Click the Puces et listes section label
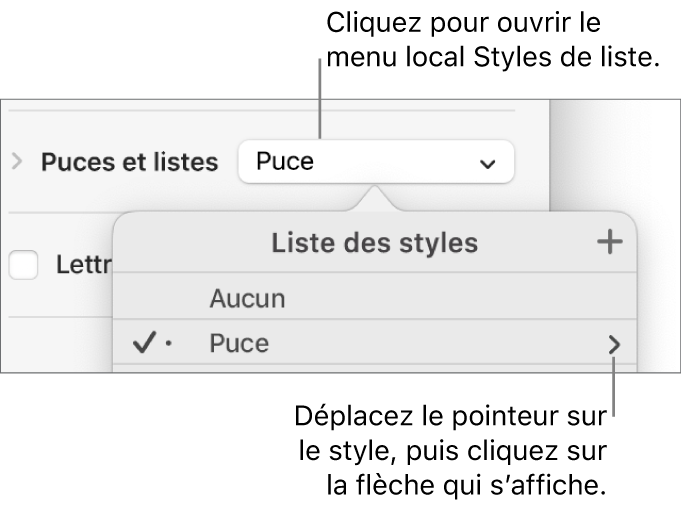 tap(129, 162)
